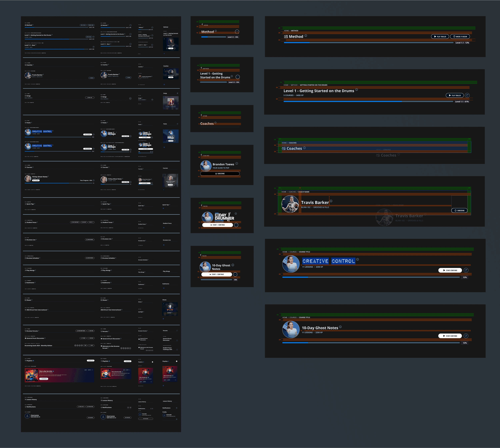The width and height of the screenshot is (500, 448).
Task: Click back chevron to Home on mobile Method card
Action: tap(202, 24)
